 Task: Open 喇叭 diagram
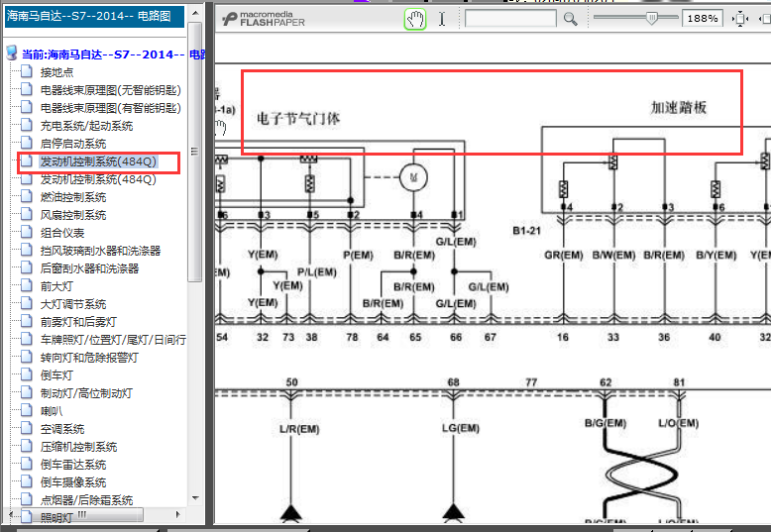coord(52,411)
